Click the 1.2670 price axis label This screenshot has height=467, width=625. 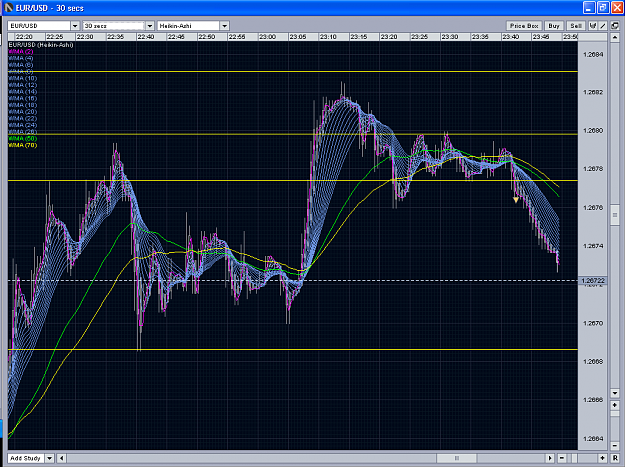(x=593, y=323)
